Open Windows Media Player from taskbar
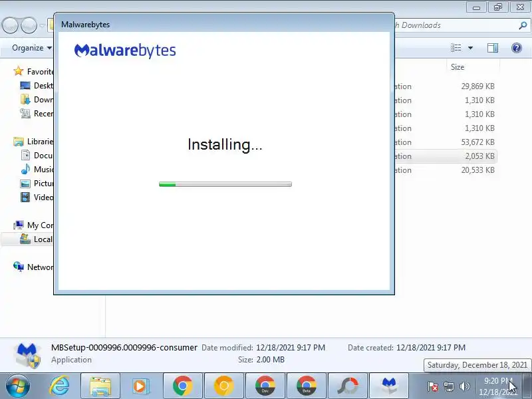Viewport: 532px width, 399px height. [x=140, y=386]
